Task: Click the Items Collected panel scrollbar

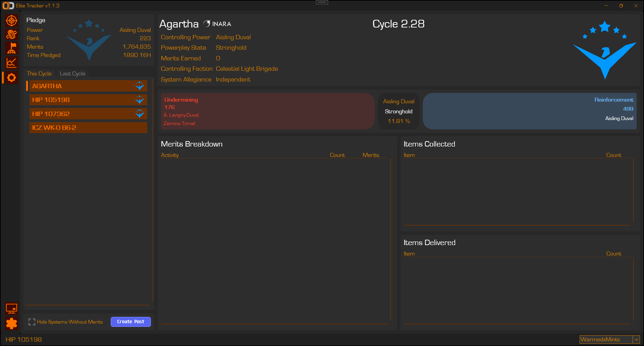Action: click(x=634, y=190)
